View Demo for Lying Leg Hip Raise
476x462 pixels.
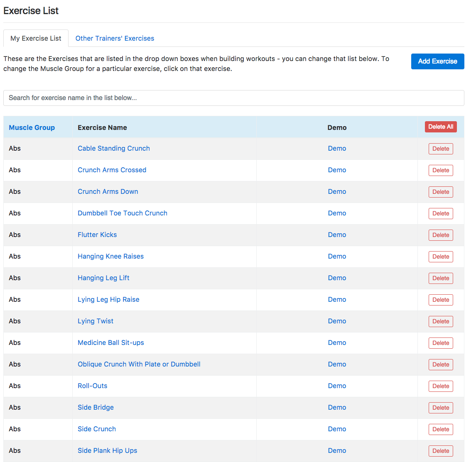point(337,299)
